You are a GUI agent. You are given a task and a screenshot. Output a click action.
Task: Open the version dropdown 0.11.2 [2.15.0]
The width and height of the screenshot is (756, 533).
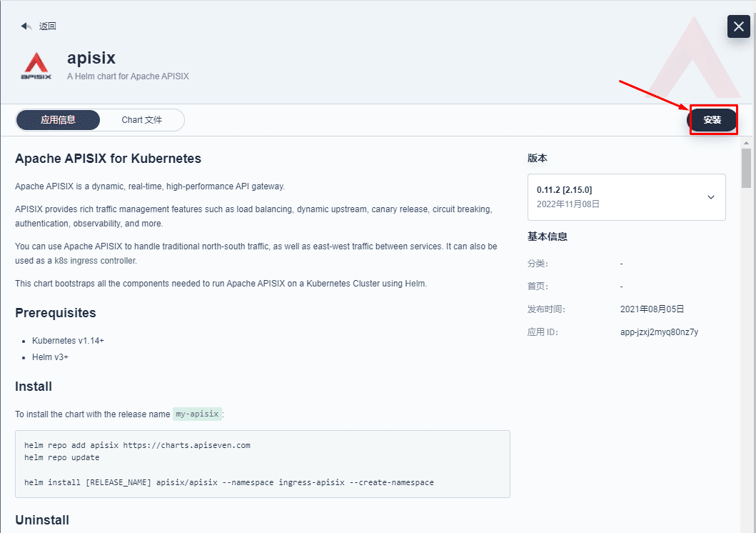coord(626,196)
